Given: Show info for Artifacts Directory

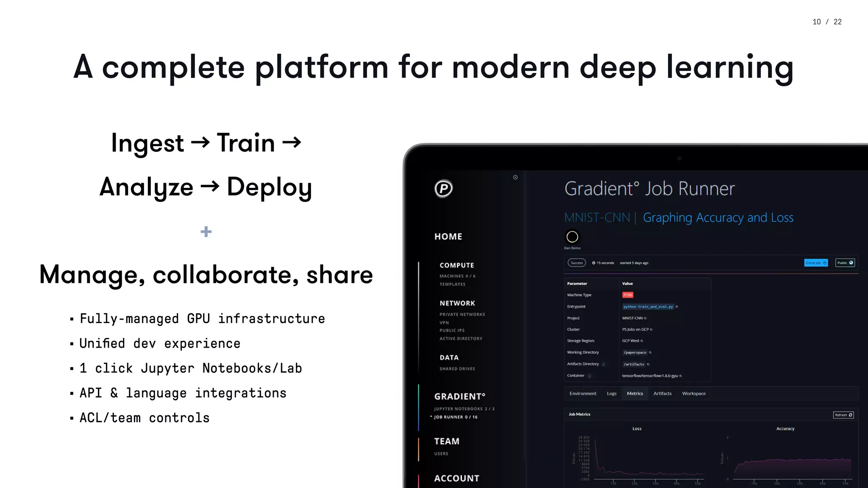Looking at the screenshot, I should 604,364.
